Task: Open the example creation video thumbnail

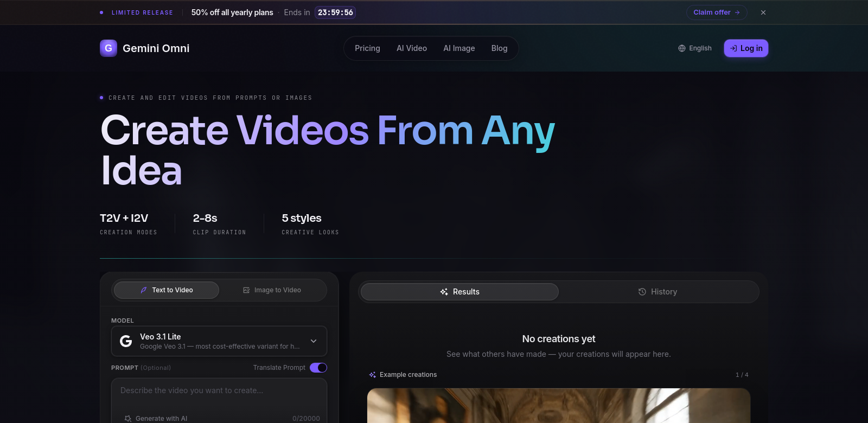Action: [x=559, y=406]
